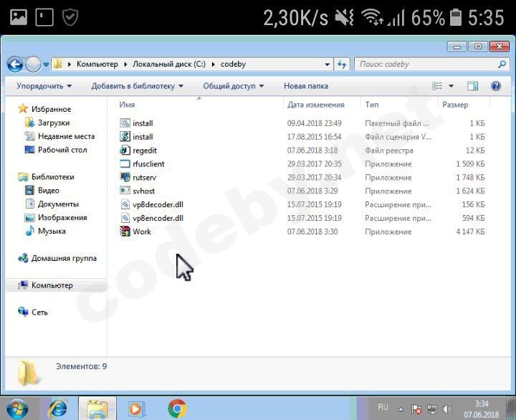Viewport: 516px width, 420px height.
Task: Sort by the 'Имя' column header
Action: [x=127, y=105]
